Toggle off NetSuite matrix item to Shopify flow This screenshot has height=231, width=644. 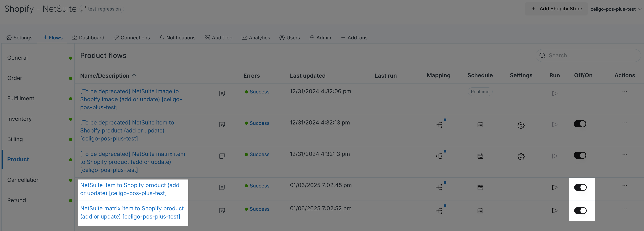coord(580,211)
